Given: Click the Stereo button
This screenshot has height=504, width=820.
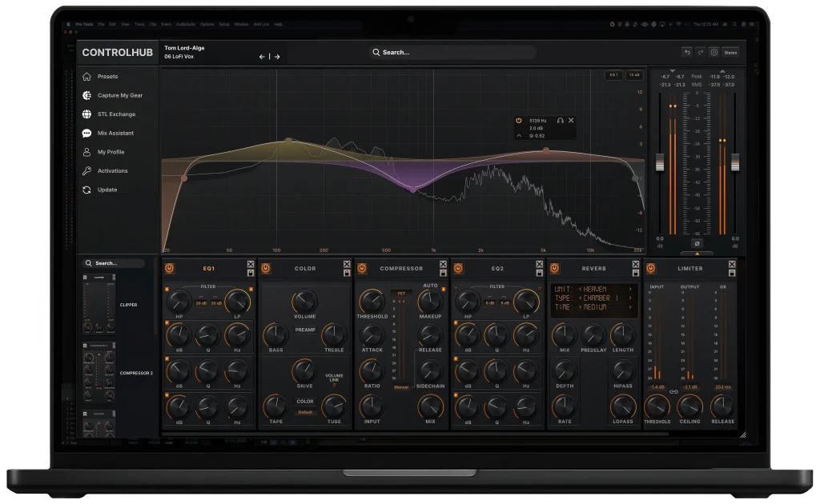Looking at the screenshot, I should (x=730, y=52).
